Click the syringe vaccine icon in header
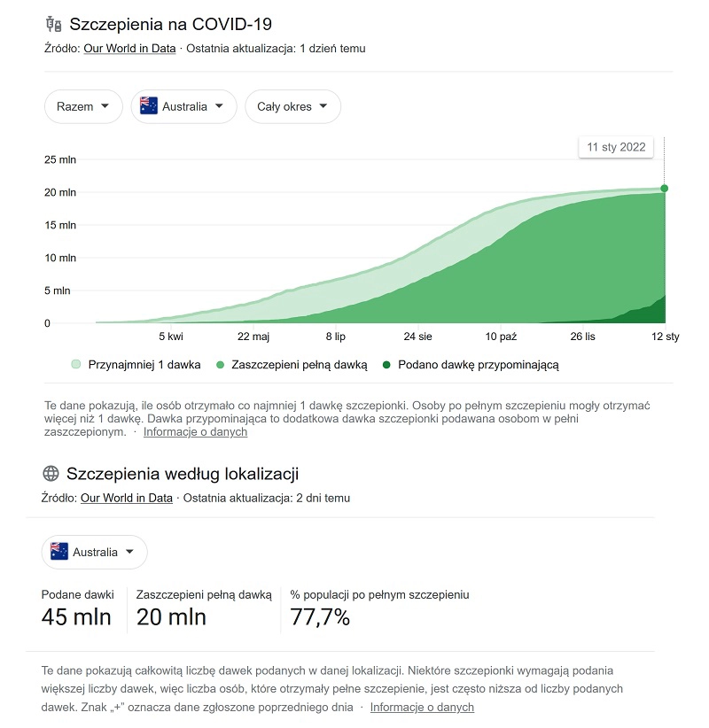Viewport: 709px width, 728px height. point(53,24)
